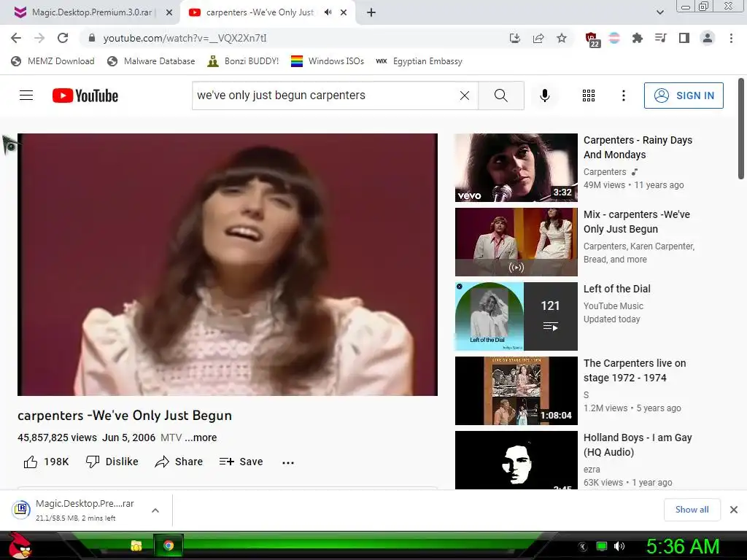Expand description with ...more
This screenshot has height=560, width=747.
pyautogui.click(x=201, y=437)
